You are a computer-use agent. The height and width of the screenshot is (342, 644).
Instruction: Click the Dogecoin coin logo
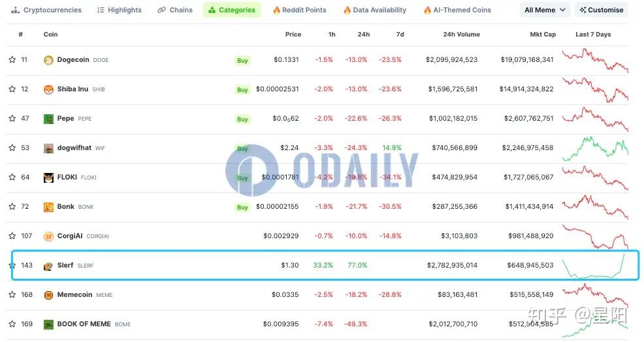point(48,60)
